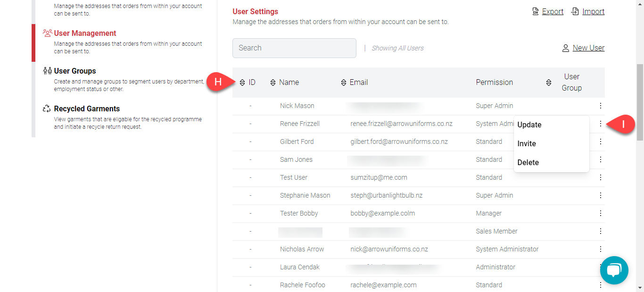This screenshot has width=644, height=292.
Task: Click the Import file icon
Action: tap(575, 11)
